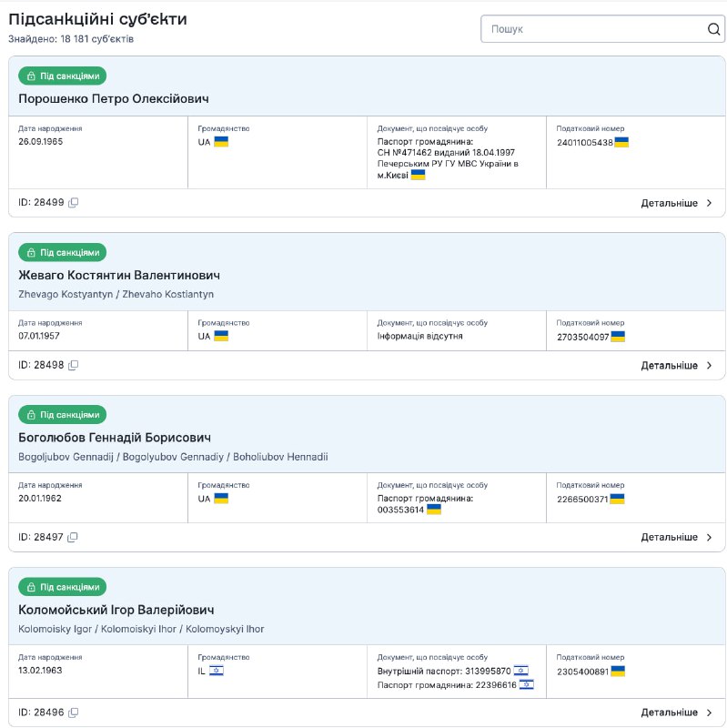Click the lock icon in Боголюбов's sanctions badge
This screenshot has height=728, width=727.
pyautogui.click(x=32, y=415)
